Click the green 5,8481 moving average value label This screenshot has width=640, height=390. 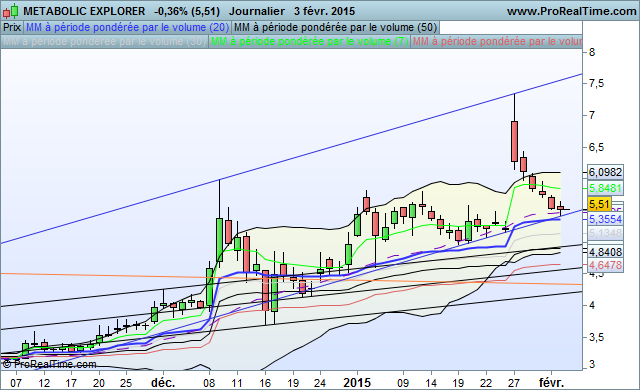tap(605, 188)
